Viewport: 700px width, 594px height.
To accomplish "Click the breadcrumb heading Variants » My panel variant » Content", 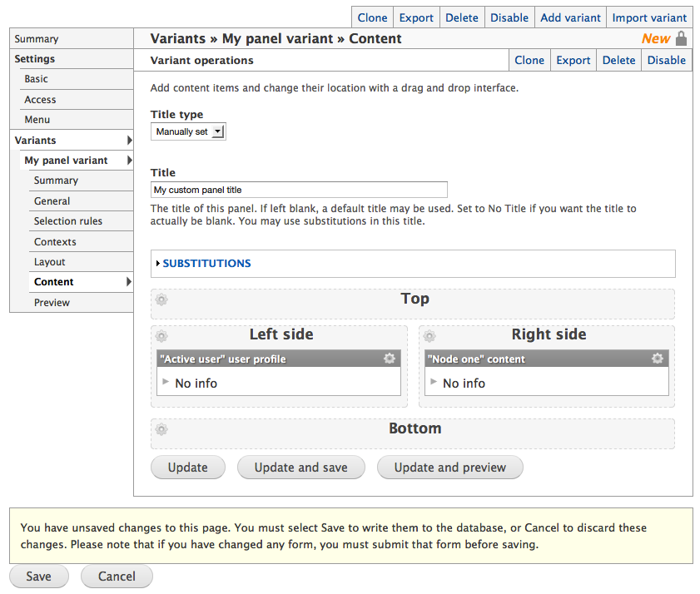I will pyautogui.click(x=276, y=39).
